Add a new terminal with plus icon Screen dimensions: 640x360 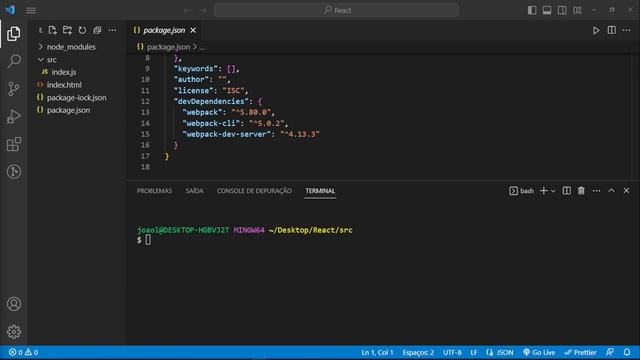coord(543,191)
